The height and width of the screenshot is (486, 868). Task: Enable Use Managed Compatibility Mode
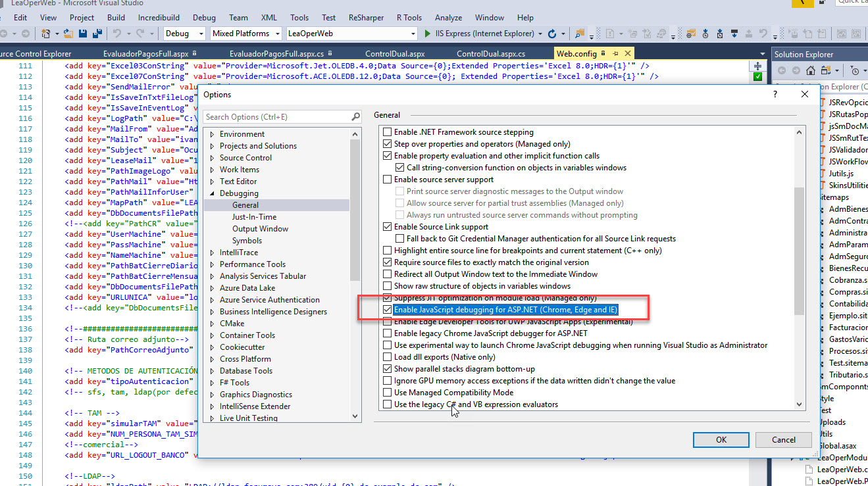(387, 393)
